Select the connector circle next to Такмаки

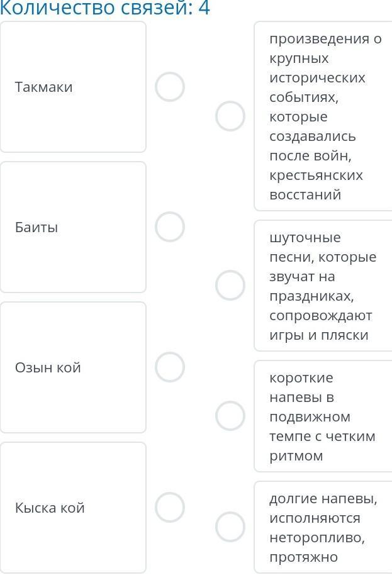click(x=170, y=87)
